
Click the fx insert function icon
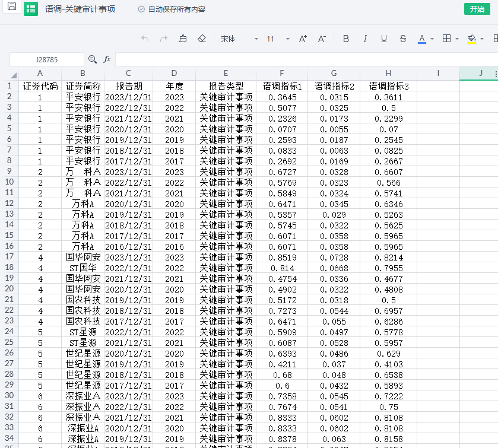[107, 59]
